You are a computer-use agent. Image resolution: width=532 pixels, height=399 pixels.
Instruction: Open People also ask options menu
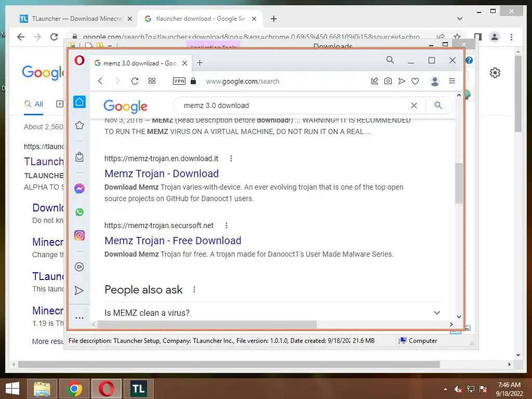tap(194, 289)
